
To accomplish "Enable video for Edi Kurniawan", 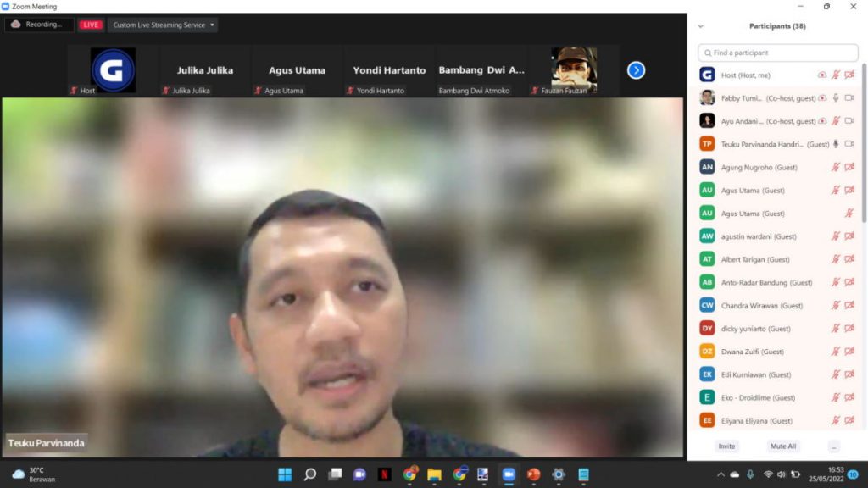I will point(849,374).
